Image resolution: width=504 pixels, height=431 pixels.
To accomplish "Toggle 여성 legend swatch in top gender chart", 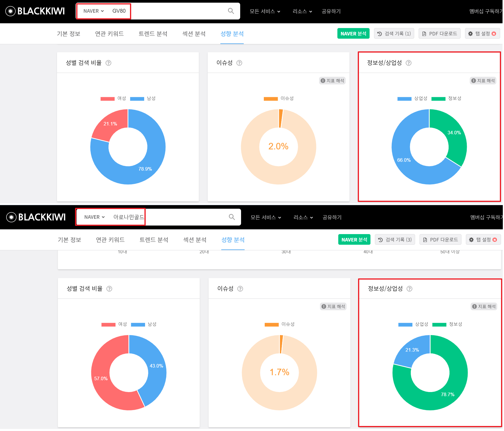I will click(108, 99).
